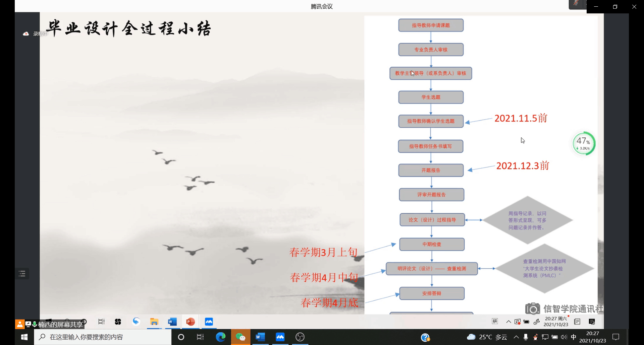Click the QQ penguin tray icon
The height and width of the screenshot is (345, 644).
pyautogui.click(x=535, y=337)
